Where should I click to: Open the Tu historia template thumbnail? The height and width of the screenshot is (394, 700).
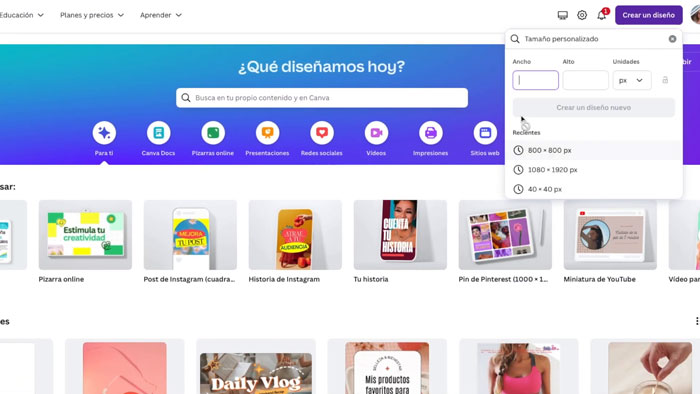coord(400,235)
